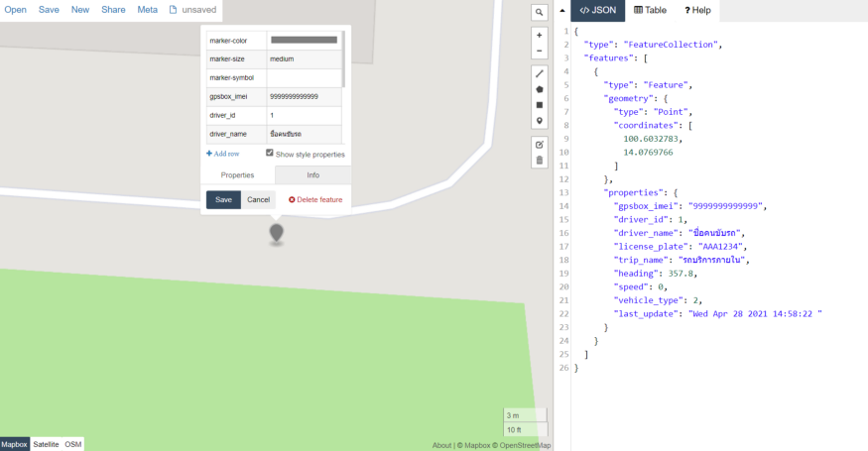Click the unsaved file icon
This screenshot has width=868, height=451.
click(173, 9)
